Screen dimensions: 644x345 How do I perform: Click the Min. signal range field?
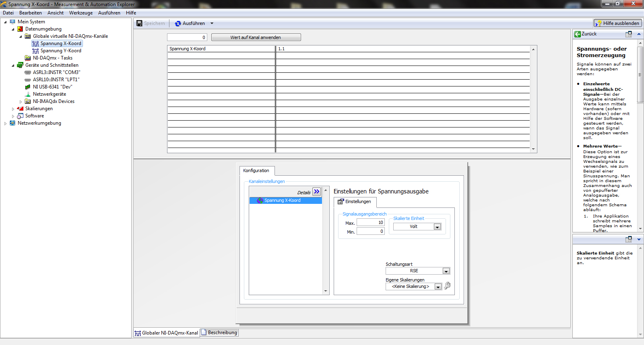click(x=371, y=231)
